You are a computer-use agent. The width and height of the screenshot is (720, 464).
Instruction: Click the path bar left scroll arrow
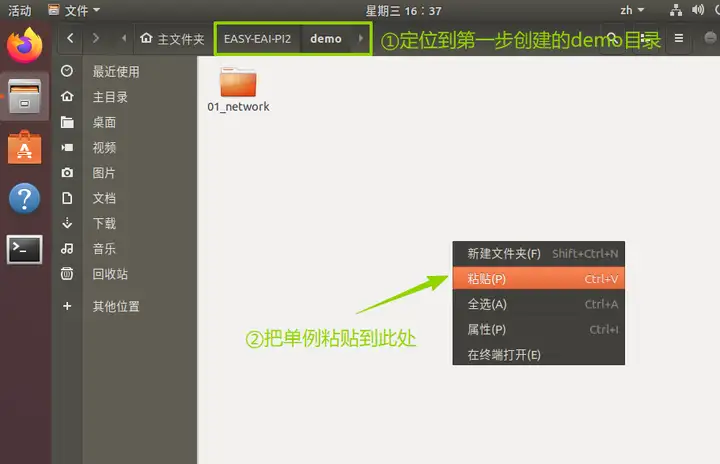(124, 39)
